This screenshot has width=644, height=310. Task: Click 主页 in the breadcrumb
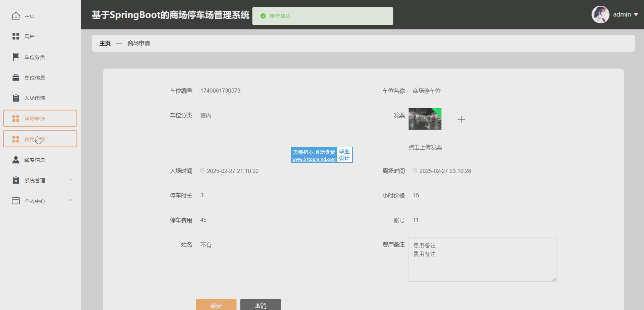point(105,43)
